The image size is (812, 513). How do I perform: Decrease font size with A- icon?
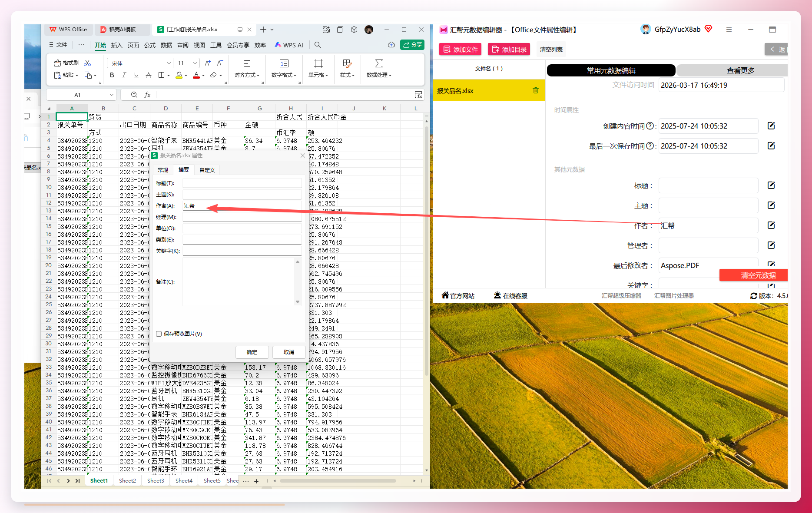[x=220, y=63]
